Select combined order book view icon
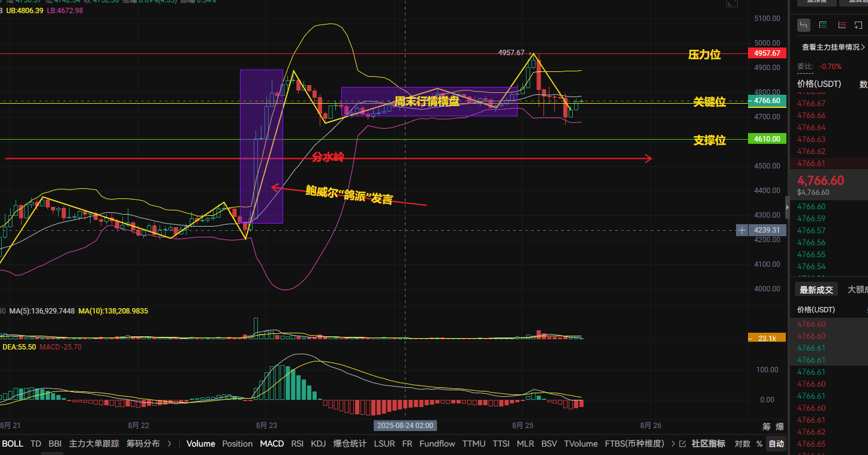The image size is (868, 455). 803,25
